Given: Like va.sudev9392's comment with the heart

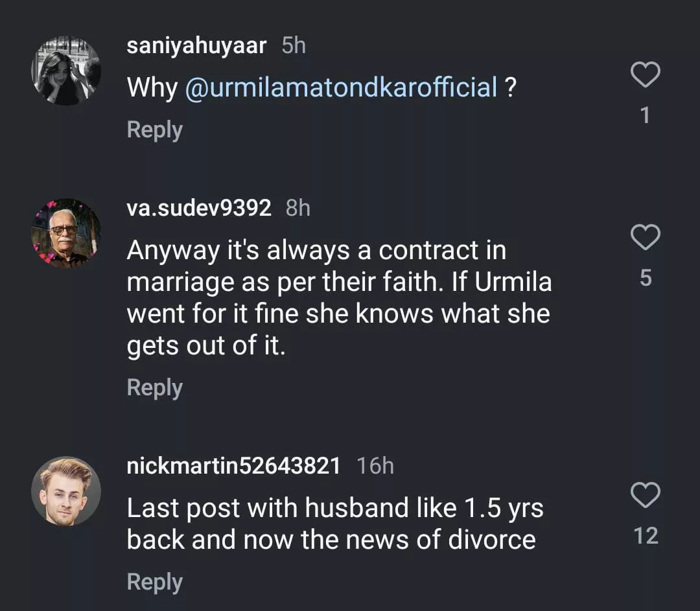Looking at the screenshot, I should tap(645, 238).
